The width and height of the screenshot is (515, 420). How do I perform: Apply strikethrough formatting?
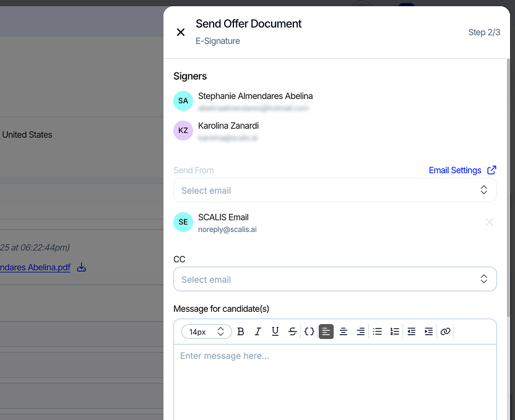click(293, 332)
